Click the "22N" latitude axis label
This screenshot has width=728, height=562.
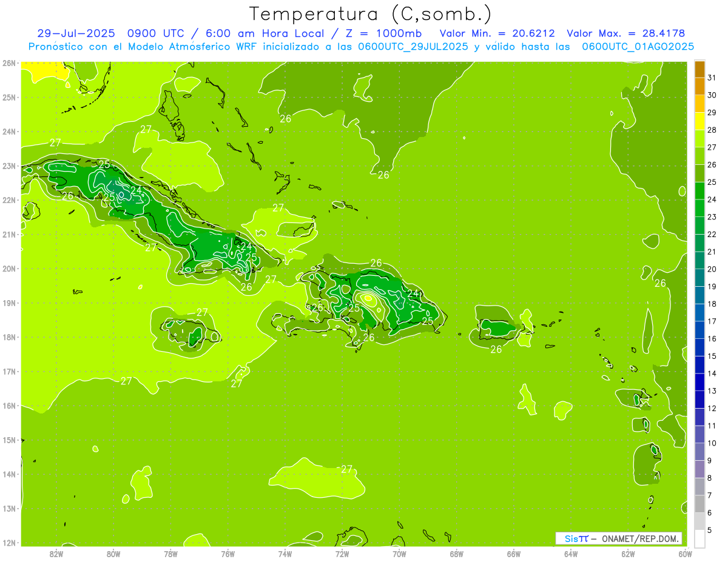(x=8, y=200)
